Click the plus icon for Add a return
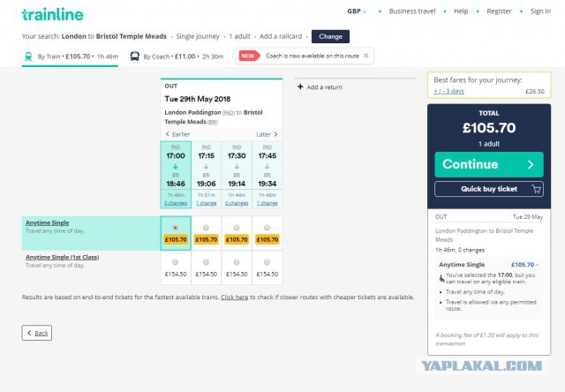 (300, 87)
